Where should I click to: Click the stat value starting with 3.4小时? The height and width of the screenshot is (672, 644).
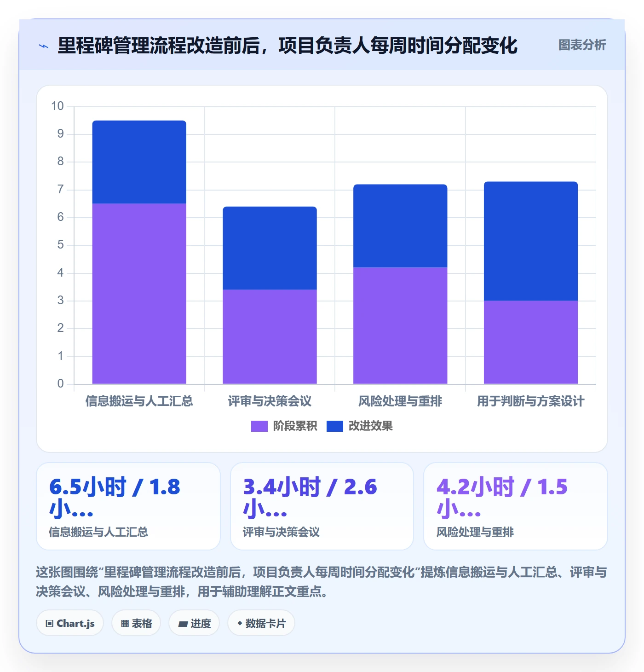point(310,498)
